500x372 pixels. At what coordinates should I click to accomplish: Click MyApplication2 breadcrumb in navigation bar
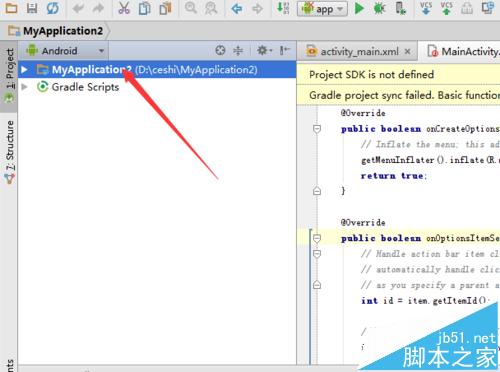[x=63, y=31]
